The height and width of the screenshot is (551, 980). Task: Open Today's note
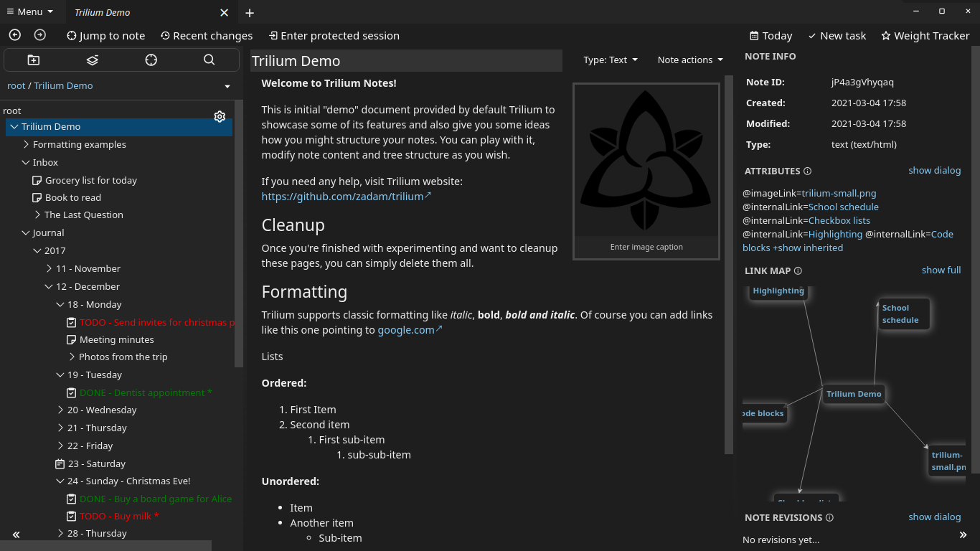[x=771, y=35]
